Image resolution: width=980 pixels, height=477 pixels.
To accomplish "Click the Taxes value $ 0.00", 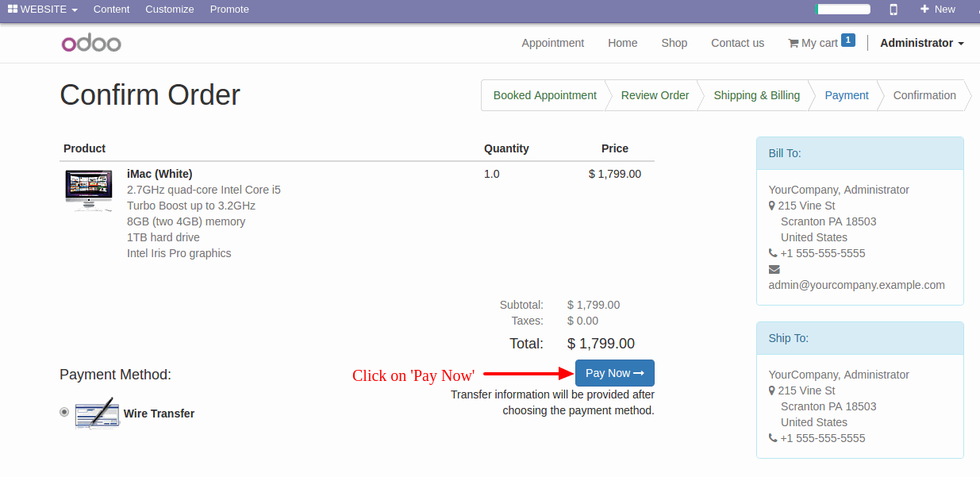I will [x=583, y=321].
